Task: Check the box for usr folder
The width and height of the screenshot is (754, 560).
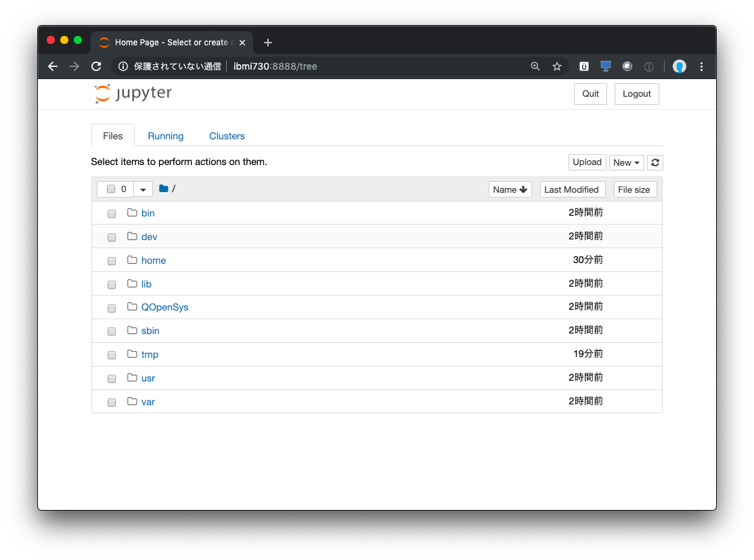Action: [x=112, y=378]
